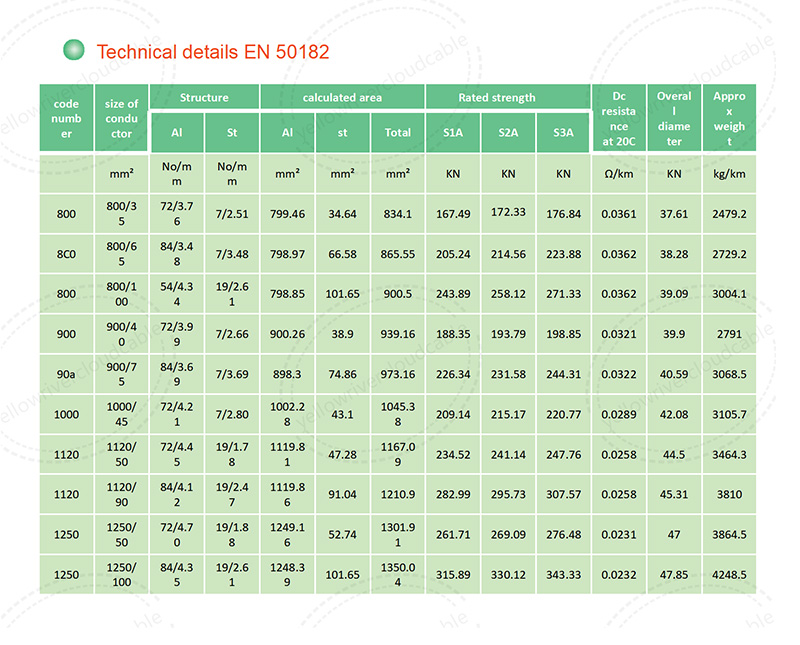Viewport: 800px width, 645px height.
Task: Select the 'code number' column header
Action: coord(66,118)
